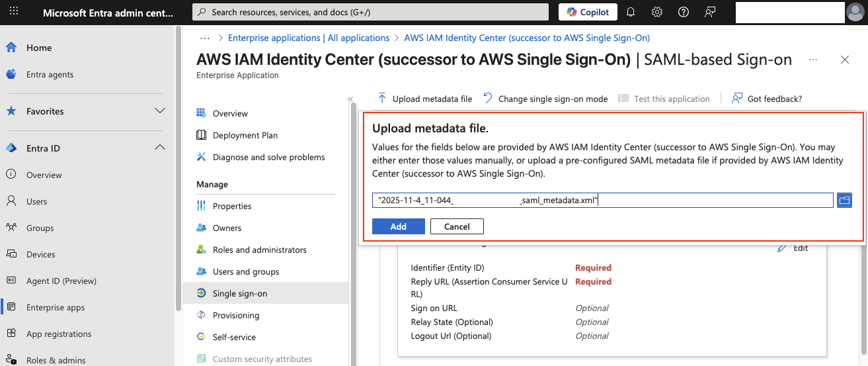Collapse the application menu with double chevron
This screenshot has height=366, width=868.
tap(351, 99)
